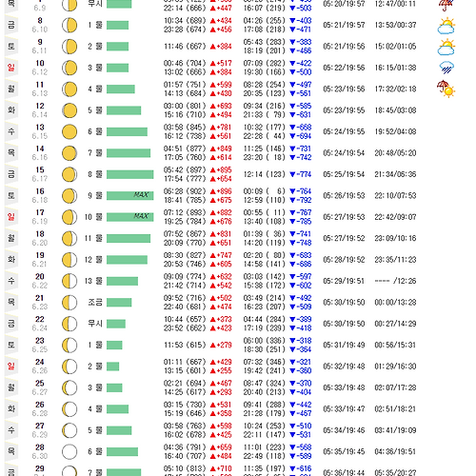476x476 pixels.
Task: Select the full moon icon for date 13
Action: click(69, 131)
